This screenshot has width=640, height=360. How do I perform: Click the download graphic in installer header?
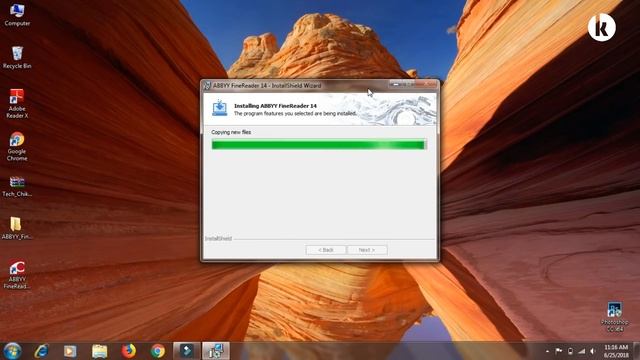click(x=220, y=108)
